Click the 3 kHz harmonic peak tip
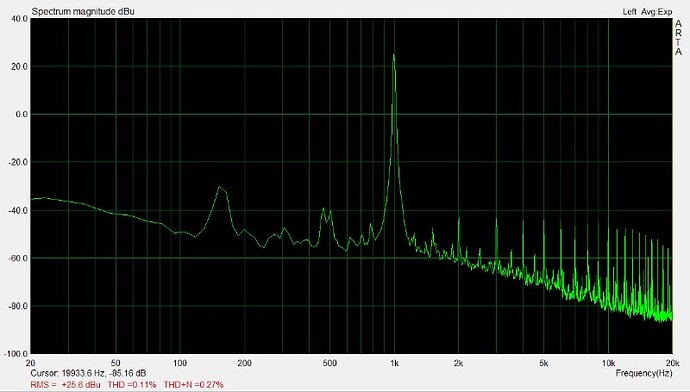This screenshot has width=690, height=392. click(x=496, y=220)
